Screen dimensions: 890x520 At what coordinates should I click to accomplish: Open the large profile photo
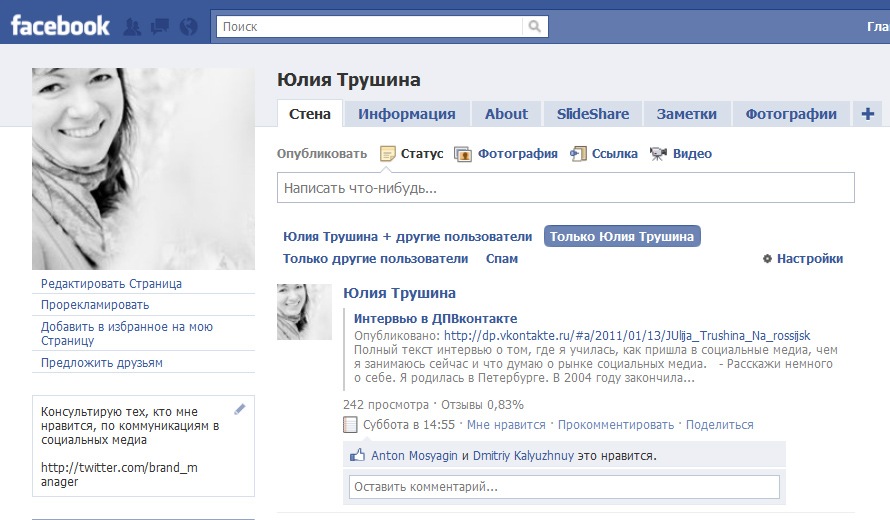144,169
